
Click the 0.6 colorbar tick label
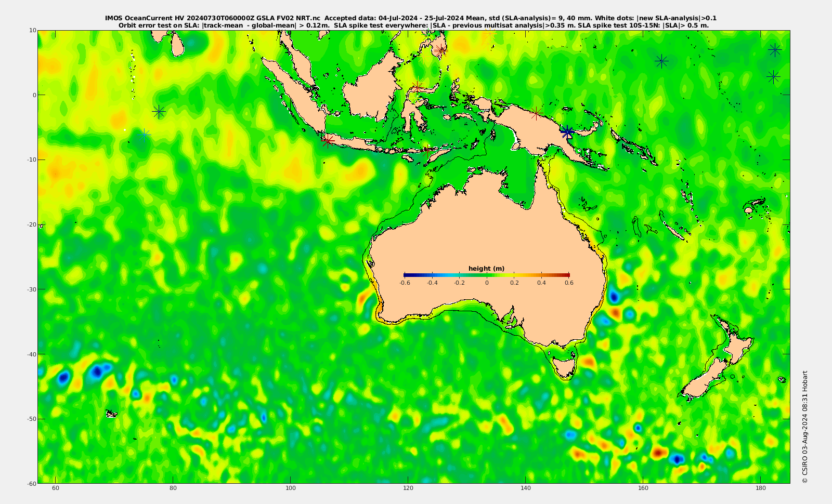pos(569,283)
